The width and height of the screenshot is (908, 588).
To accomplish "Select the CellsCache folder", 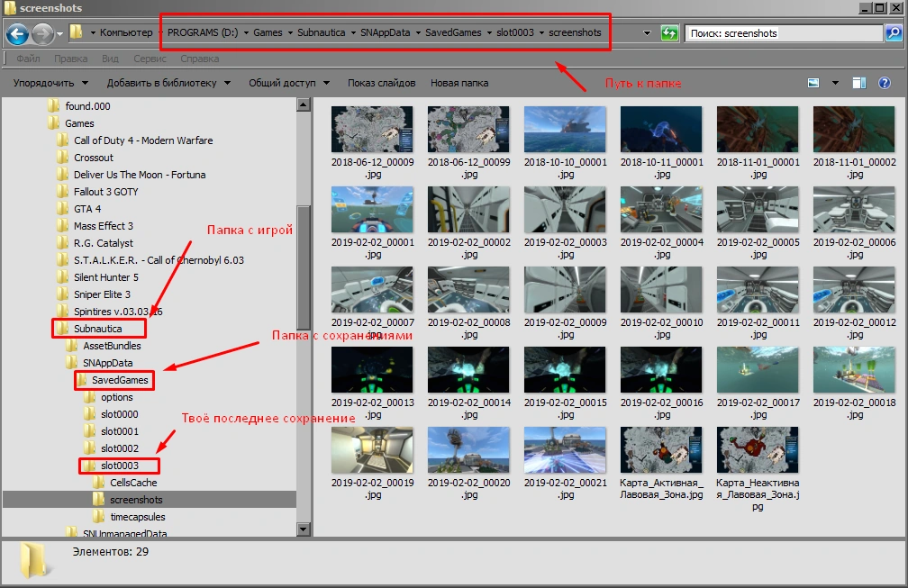I will tap(133, 482).
